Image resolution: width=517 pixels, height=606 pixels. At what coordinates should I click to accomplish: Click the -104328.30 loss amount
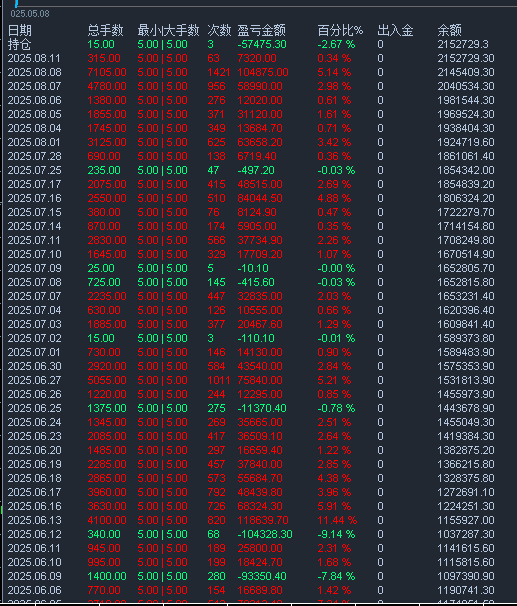(265, 534)
